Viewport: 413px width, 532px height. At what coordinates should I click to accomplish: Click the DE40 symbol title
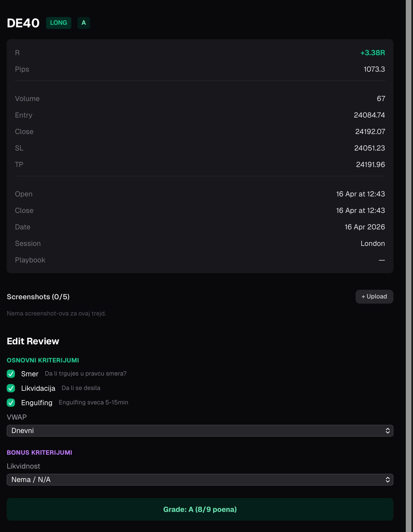[x=23, y=23]
